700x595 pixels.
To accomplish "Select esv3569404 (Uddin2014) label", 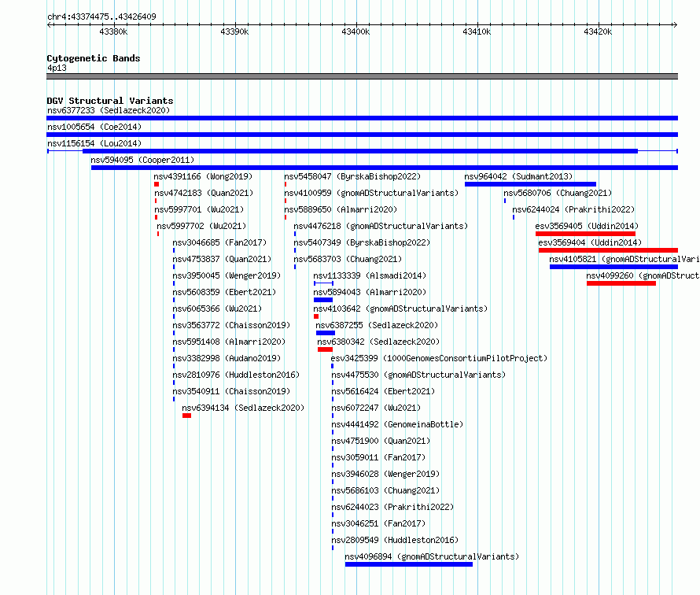I will [590, 242].
